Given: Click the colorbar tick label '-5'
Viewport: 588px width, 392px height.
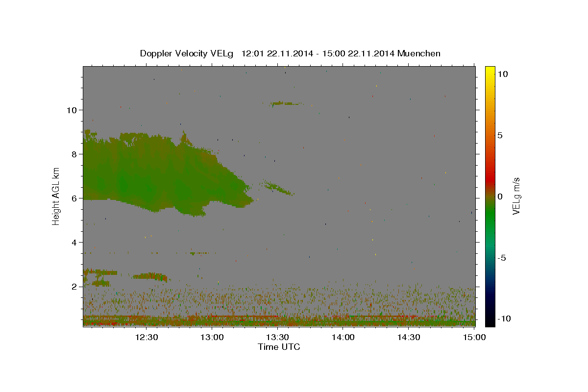Looking at the screenshot, I should coord(502,258).
